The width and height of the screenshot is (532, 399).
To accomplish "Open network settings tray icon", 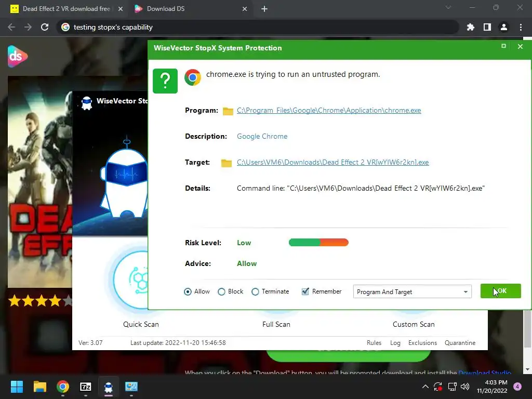I will coord(453,387).
